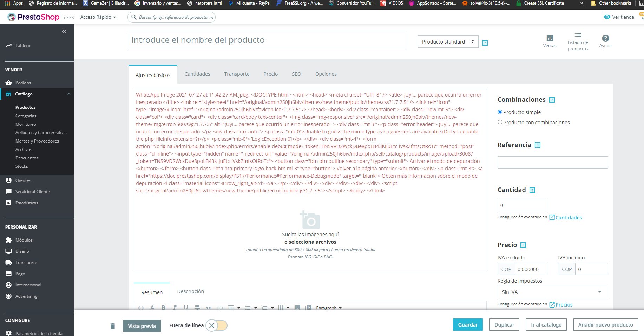
Task: Toggle the Fuera de línea switch
Action: tap(216, 325)
